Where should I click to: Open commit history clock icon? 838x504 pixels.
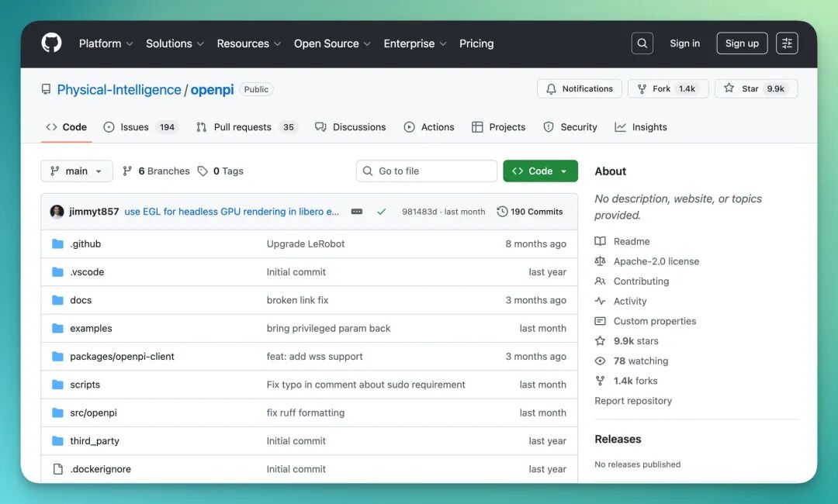pos(502,212)
